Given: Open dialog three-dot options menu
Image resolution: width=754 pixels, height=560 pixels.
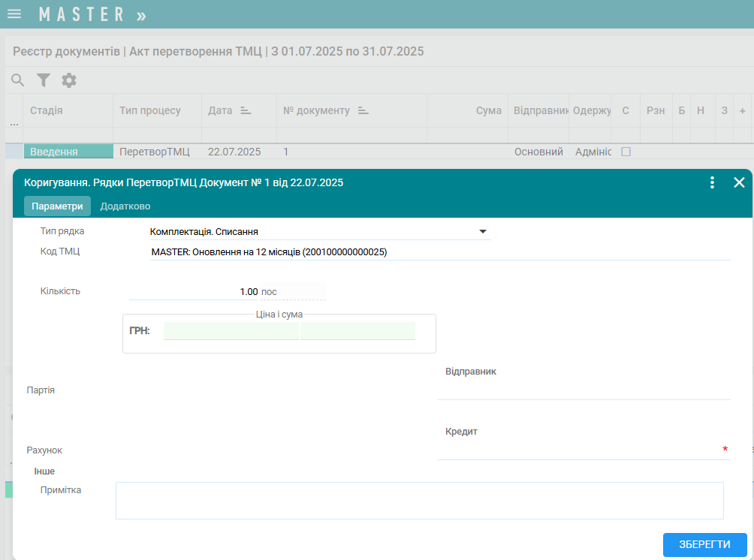Looking at the screenshot, I should click(x=712, y=182).
